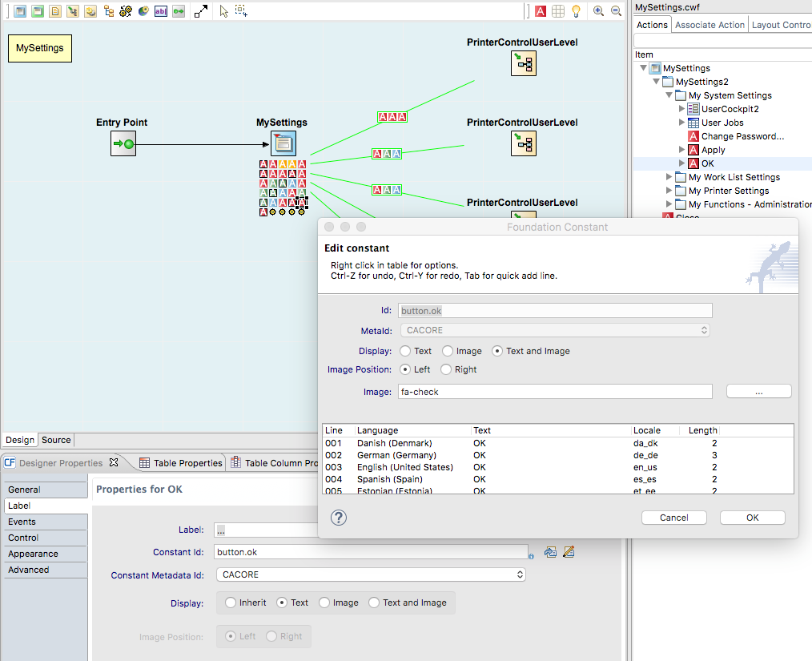Click the Entry Point node icon in the diagram
The width and height of the screenshot is (812, 661).
point(123,143)
